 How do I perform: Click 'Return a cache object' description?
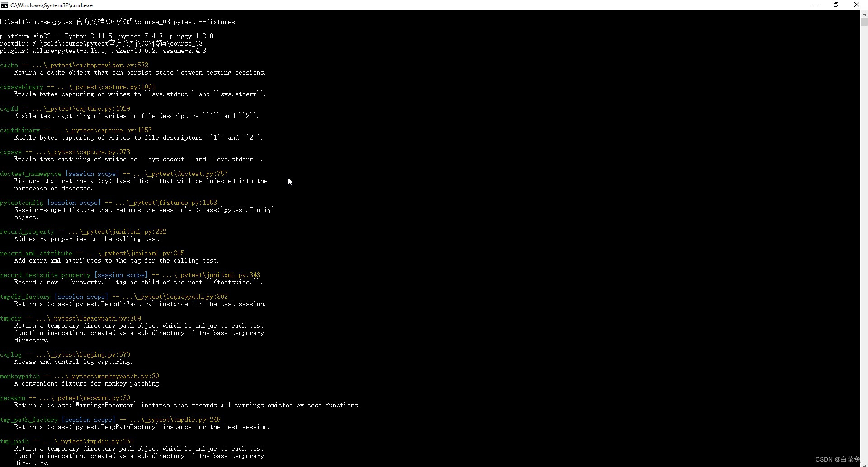[140, 72]
